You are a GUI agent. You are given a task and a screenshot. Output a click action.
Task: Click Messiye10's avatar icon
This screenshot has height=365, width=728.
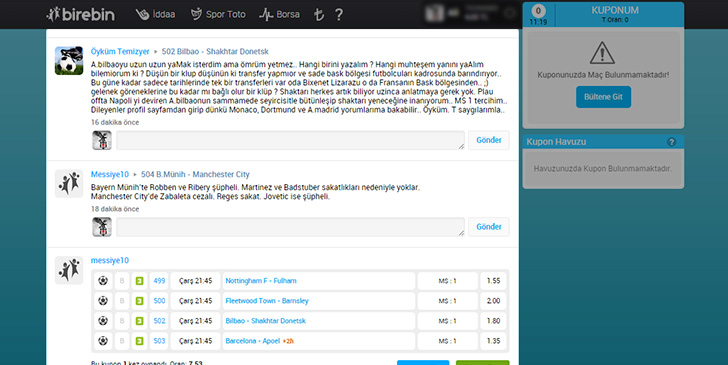click(x=69, y=183)
